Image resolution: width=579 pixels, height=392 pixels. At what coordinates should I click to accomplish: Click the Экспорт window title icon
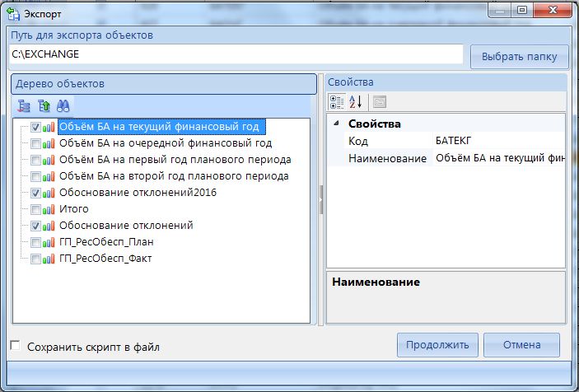[x=13, y=15]
